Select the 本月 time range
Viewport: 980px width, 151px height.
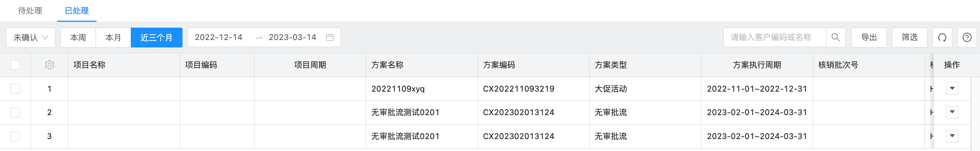pyautogui.click(x=113, y=38)
